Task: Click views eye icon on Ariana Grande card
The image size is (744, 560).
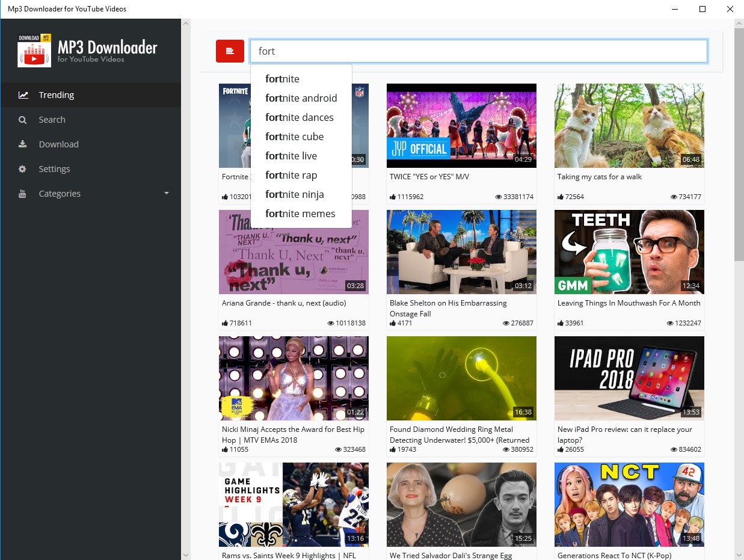Action: (331, 323)
